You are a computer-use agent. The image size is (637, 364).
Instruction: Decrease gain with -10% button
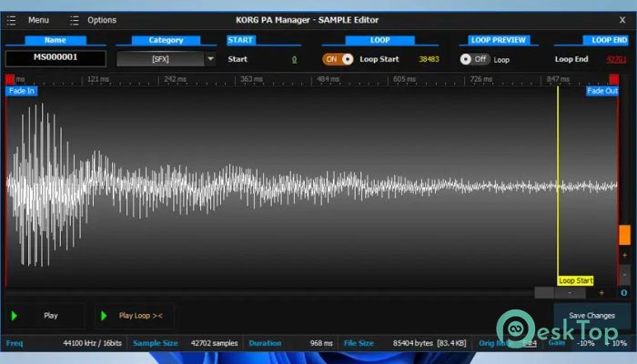coord(585,343)
